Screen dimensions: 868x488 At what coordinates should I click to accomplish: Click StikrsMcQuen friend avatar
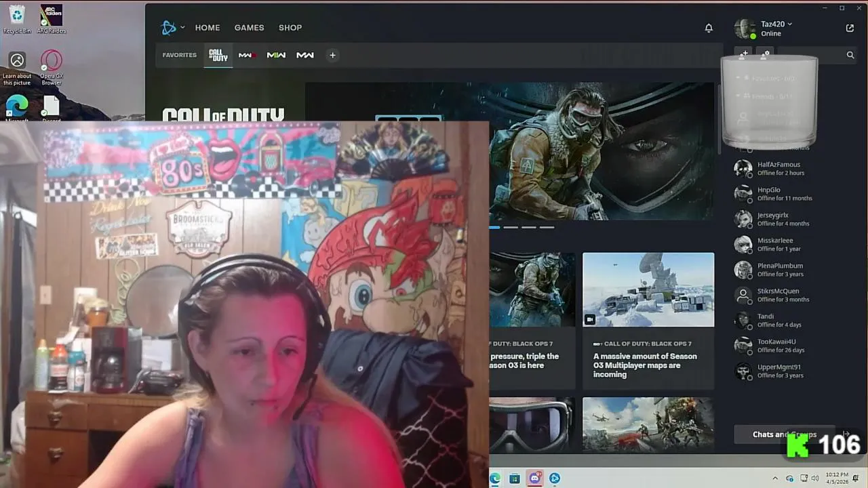tap(743, 295)
